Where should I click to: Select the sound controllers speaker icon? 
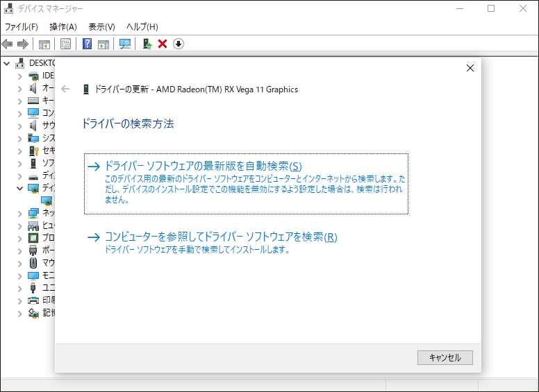point(33,126)
